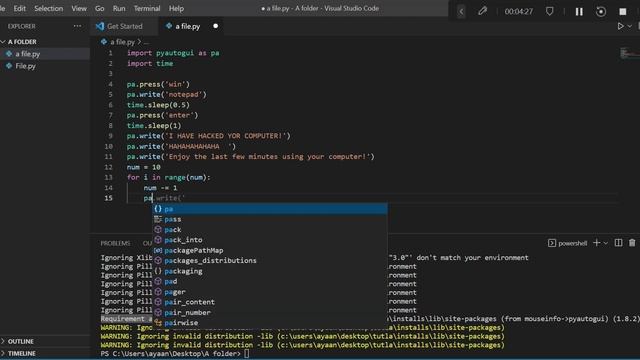Select 'pairwise' autocomplete suggestion

click(270, 323)
